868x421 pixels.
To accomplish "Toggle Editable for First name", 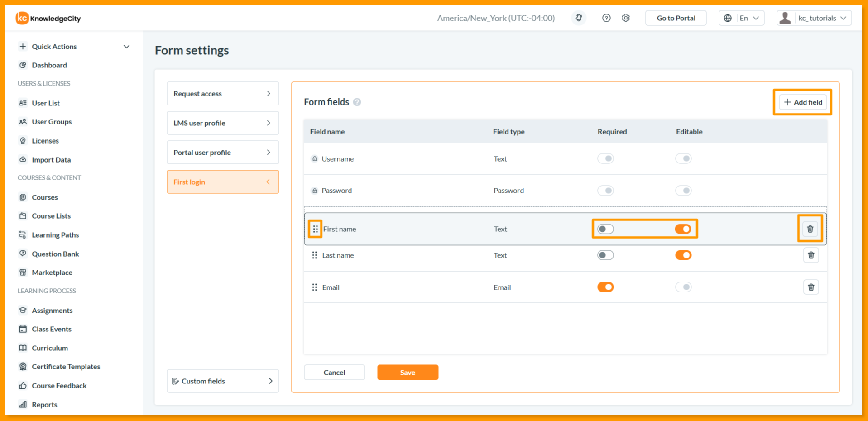I will [683, 229].
